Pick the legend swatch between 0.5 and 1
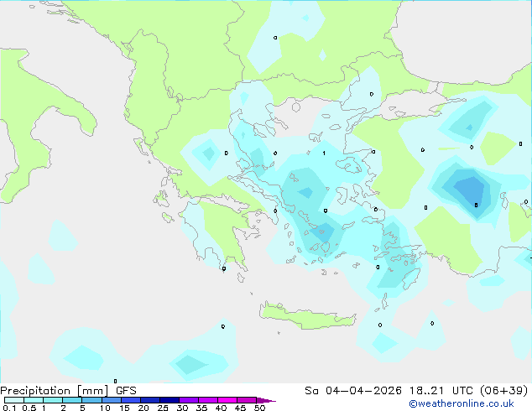532x411 pixels. pyautogui.click(x=34, y=400)
